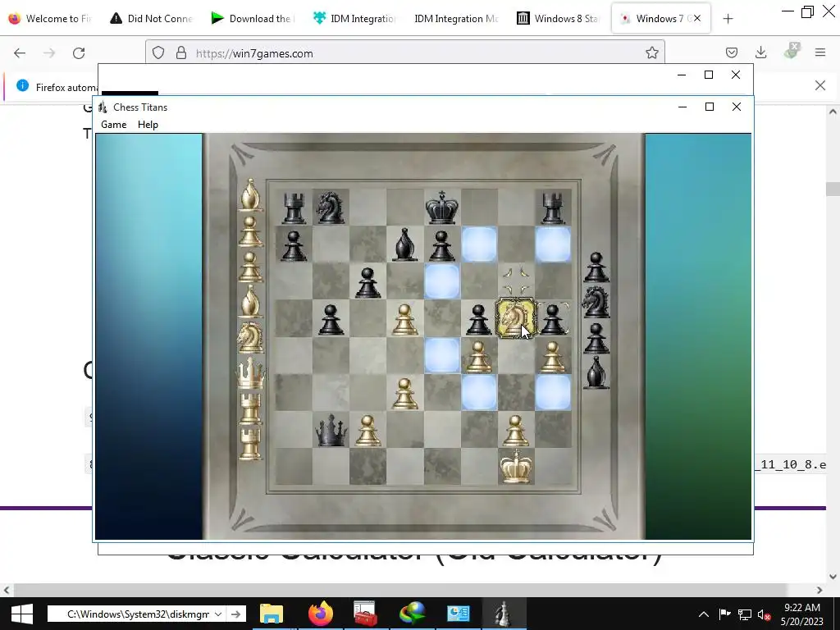Show hidden system tray icons
Screen dimensions: 840x630
(x=703, y=614)
